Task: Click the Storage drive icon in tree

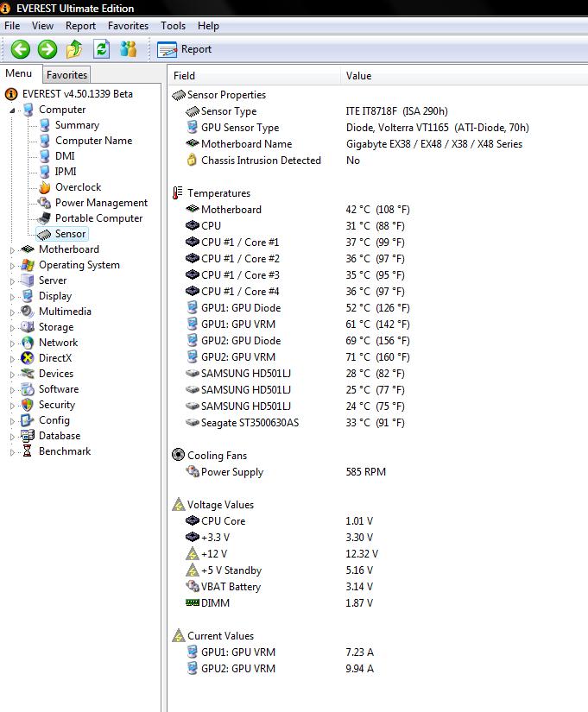Action: click(28, 327)
